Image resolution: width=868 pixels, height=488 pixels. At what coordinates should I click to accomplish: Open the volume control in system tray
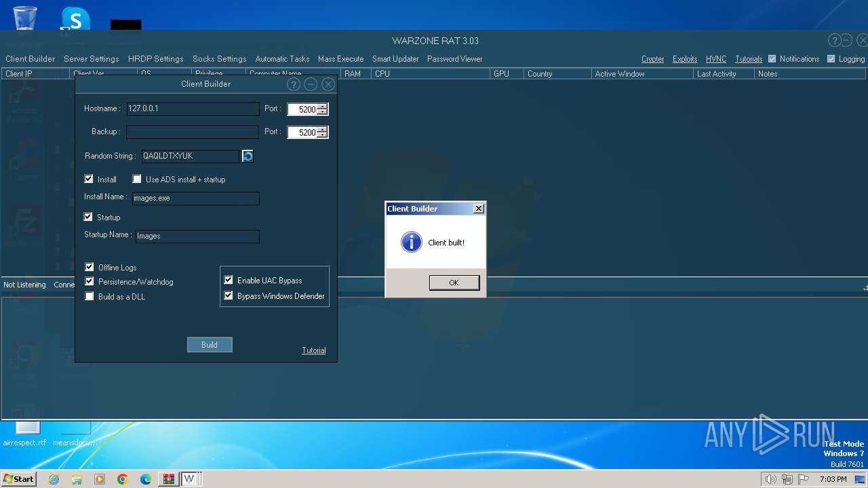pos(770,479)
